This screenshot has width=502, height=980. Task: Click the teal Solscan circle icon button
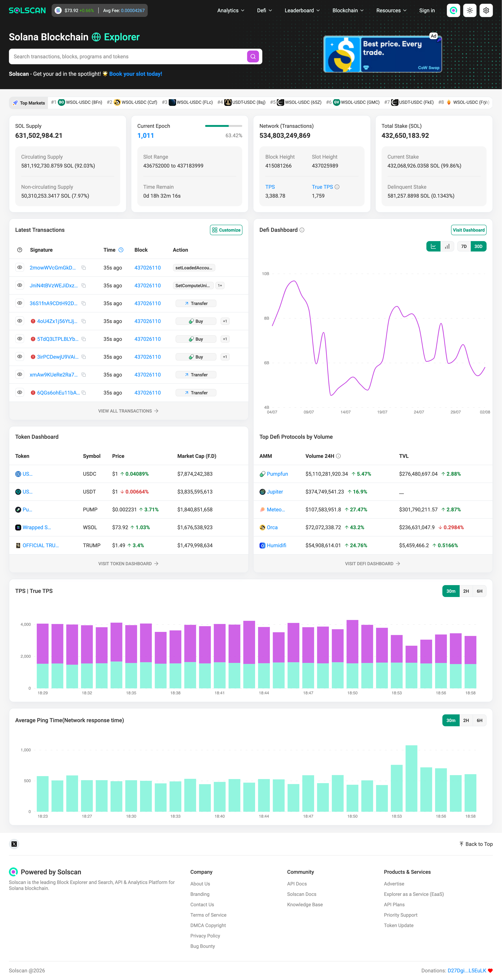(x=454, y=11)
